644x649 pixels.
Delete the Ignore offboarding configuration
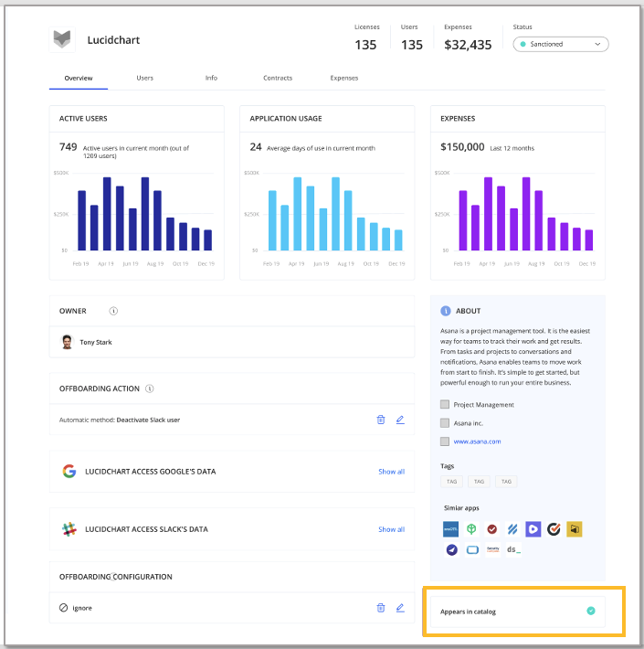(381, 608)
